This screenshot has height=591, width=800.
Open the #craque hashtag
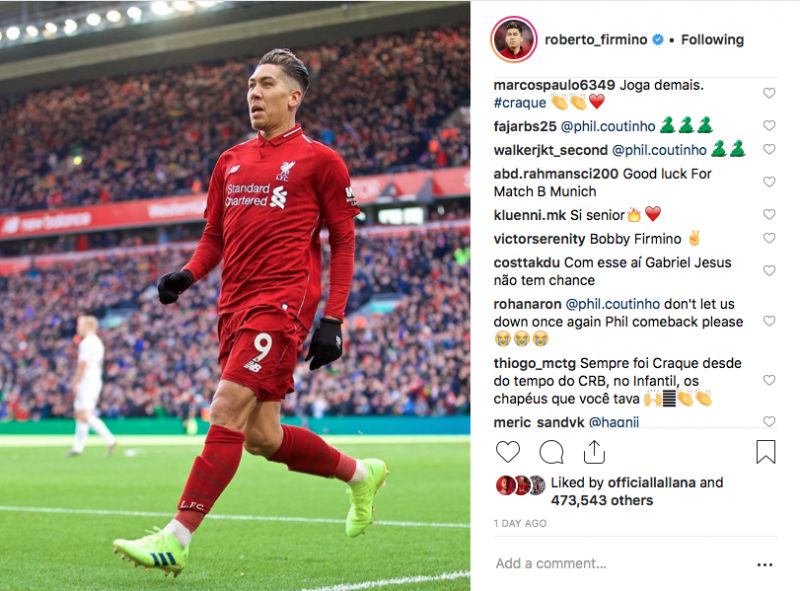coord(519,103)
